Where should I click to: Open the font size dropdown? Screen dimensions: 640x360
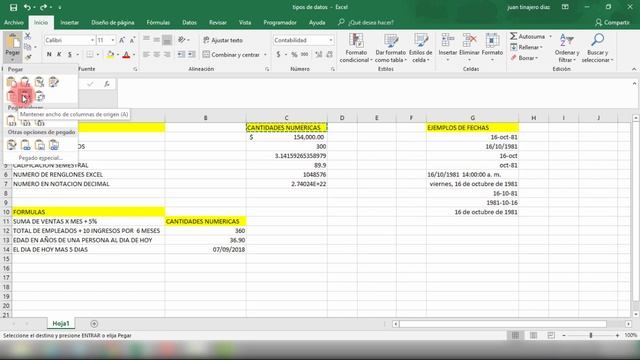pyautogui.click(x=113, y=40)
